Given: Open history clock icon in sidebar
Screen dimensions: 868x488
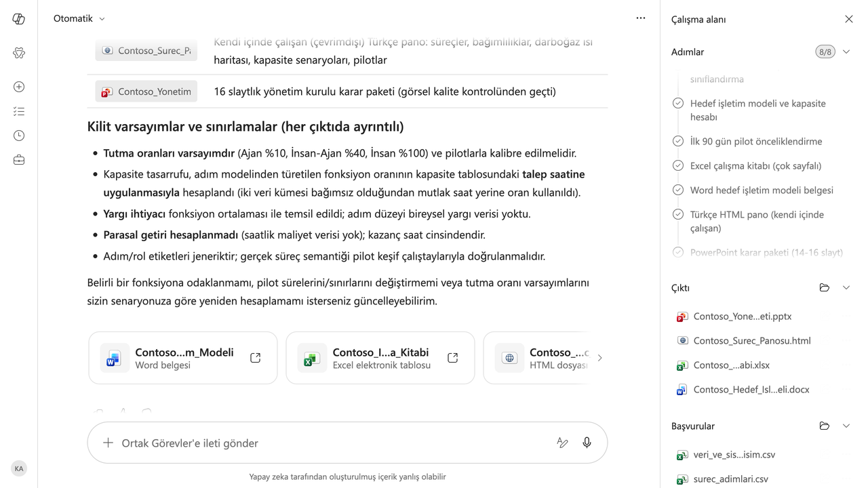Looking at the screenshot, I should (x=19, y=136).
